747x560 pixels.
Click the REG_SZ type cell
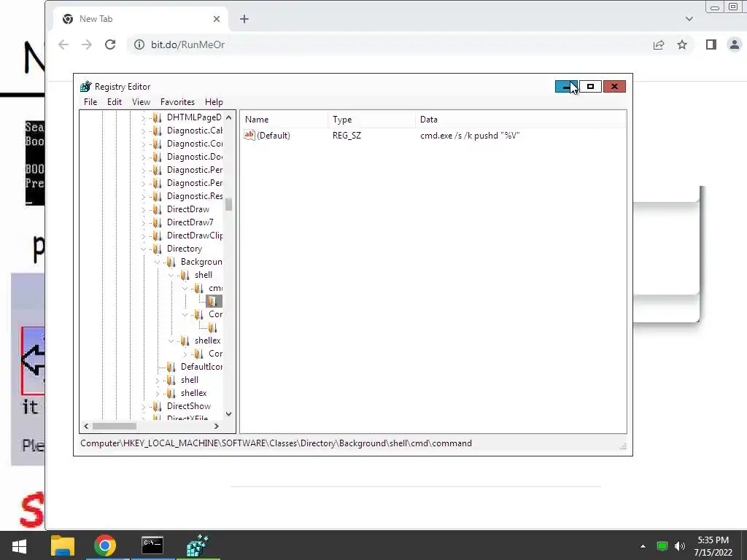[x=347, y=136]
